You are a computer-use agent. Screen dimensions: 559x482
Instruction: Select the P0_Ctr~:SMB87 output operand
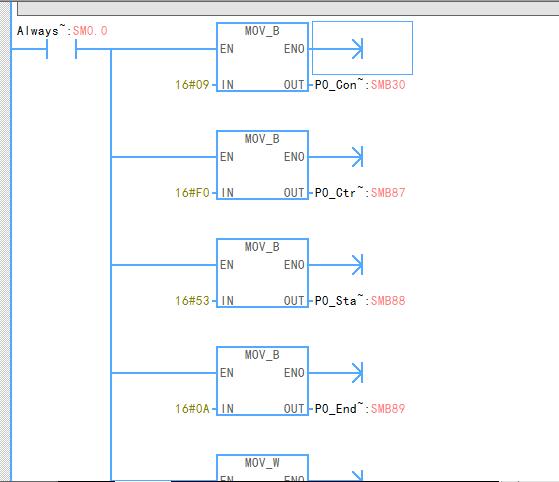360,193
